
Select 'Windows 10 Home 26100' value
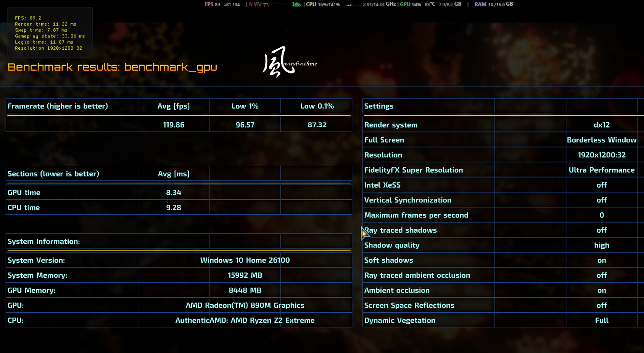(245, 260)
